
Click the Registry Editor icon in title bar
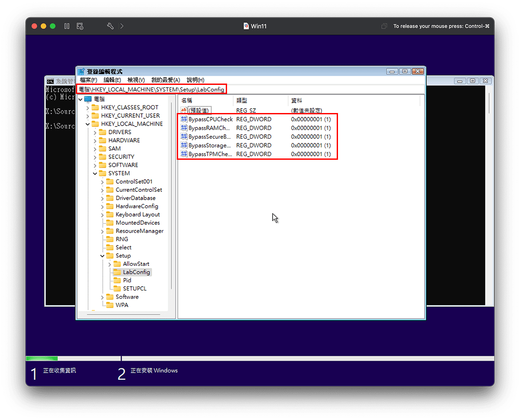[81, 71]
